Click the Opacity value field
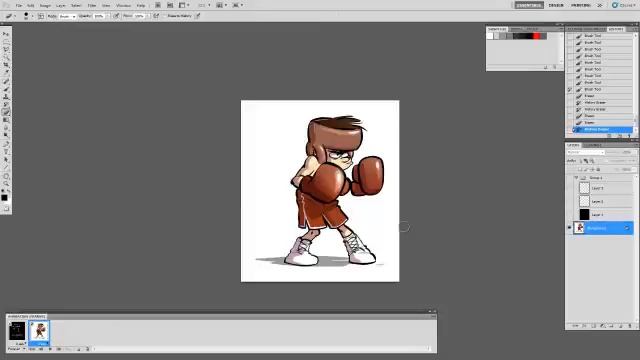This screenshot has height=360, width=640. pyautogui.click(x=99, y=16)
